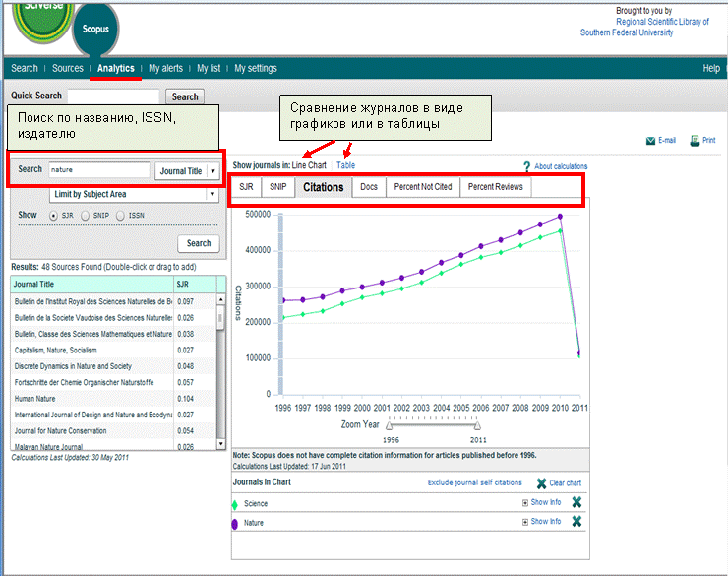Viewport: 728px width, 576px height.
Task: Remove Nature journal with its X icon
Action: point(576,522)
